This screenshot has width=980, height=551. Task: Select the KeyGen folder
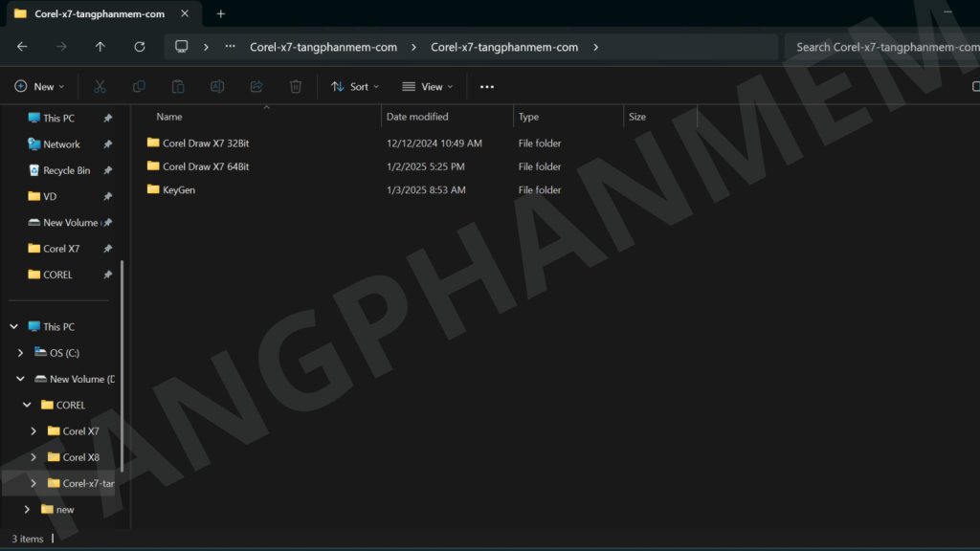pyautogui.click(x=179, y=190)
